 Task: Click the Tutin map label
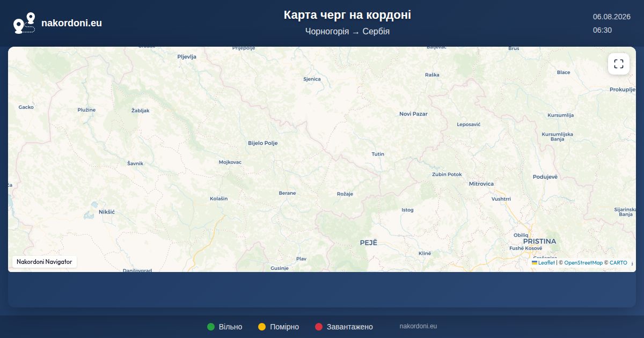pos(378,155)
